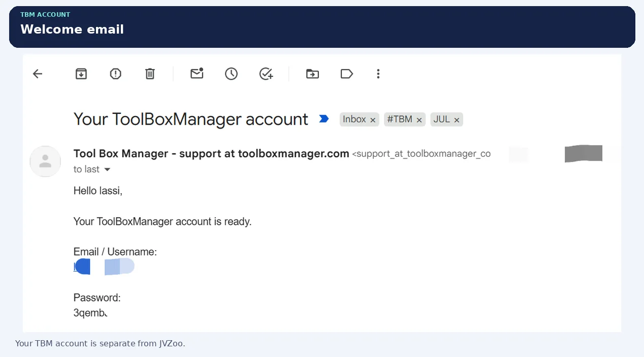Open the three-dot More menu

click(378, 74)
